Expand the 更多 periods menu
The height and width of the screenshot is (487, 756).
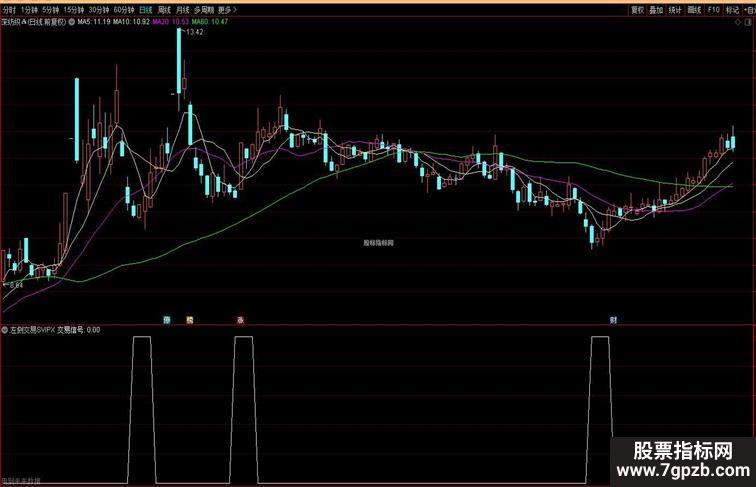tap(227, 10)
